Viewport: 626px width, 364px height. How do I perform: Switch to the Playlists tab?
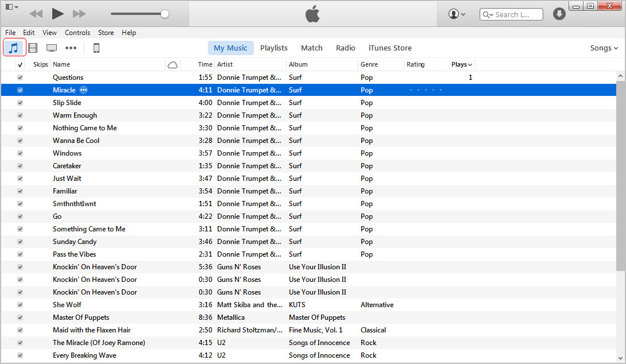274,48
